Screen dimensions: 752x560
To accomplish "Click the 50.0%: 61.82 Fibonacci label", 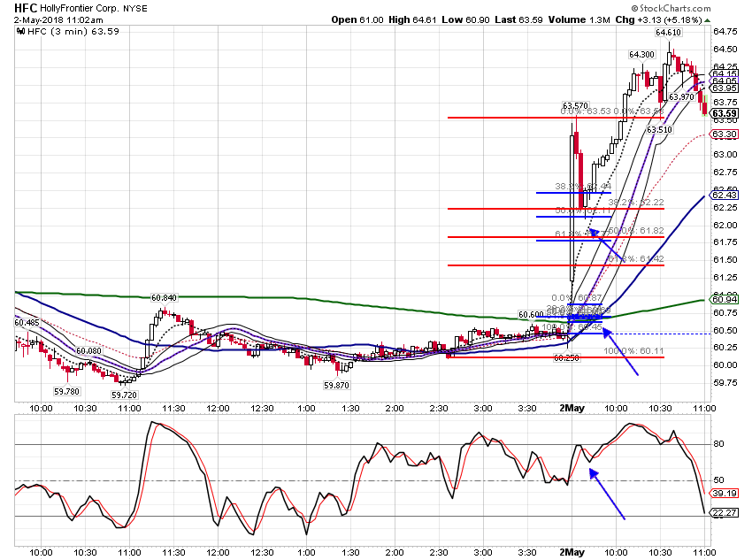I will pyautogui.click(x=636, y=231).
